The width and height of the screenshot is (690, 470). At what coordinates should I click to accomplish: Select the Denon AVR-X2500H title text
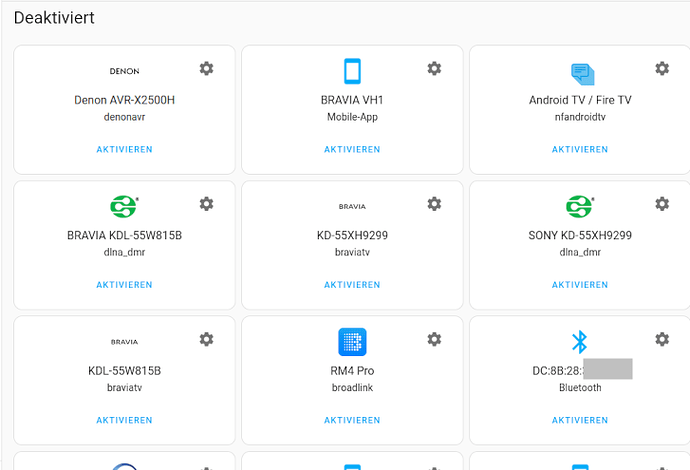125,100
